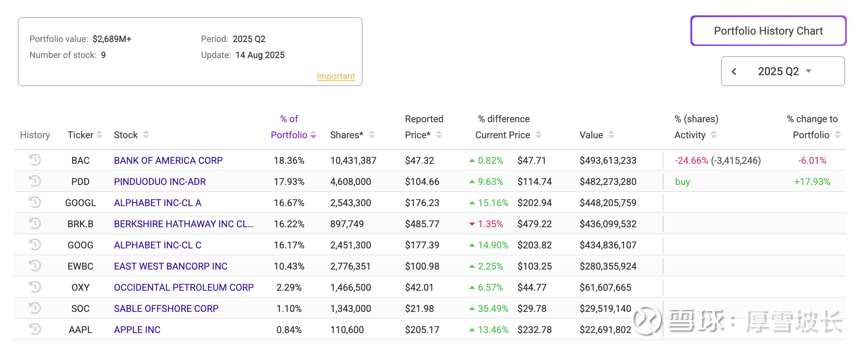Sort table by Value column
This screenshot has width=868, height=348.
pyautogui.click(x=611, y=135)
